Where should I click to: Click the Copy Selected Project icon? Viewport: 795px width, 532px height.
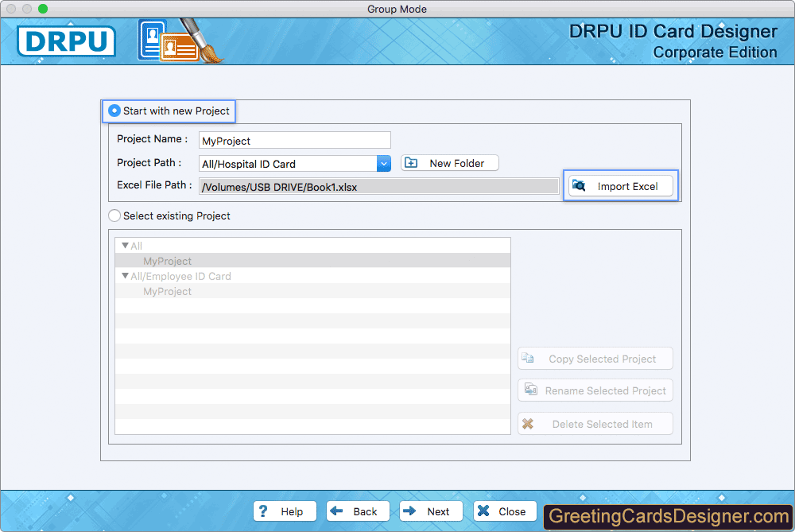coord(528,358)
